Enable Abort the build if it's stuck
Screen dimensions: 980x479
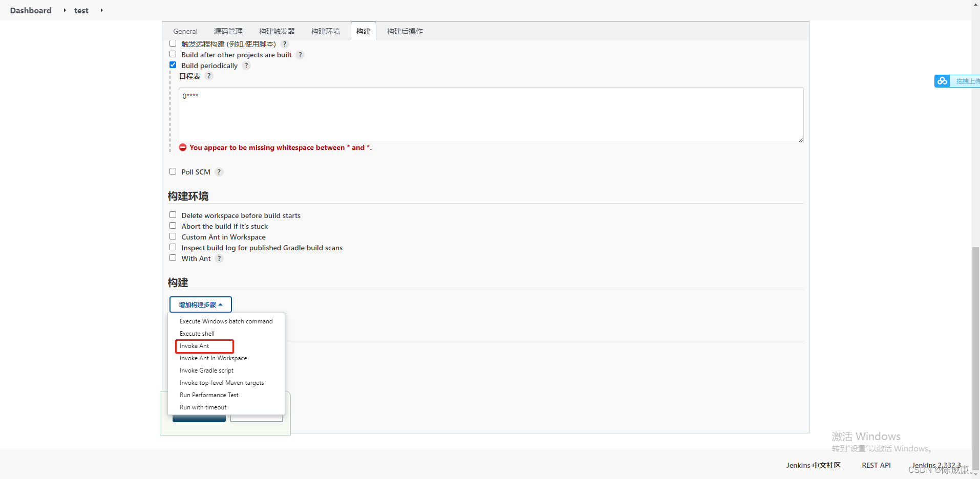(x=173, y=226)
